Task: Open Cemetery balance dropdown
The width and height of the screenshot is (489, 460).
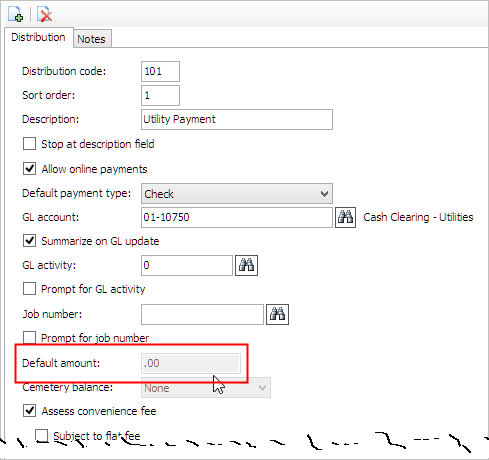Action: coord(206,388)
